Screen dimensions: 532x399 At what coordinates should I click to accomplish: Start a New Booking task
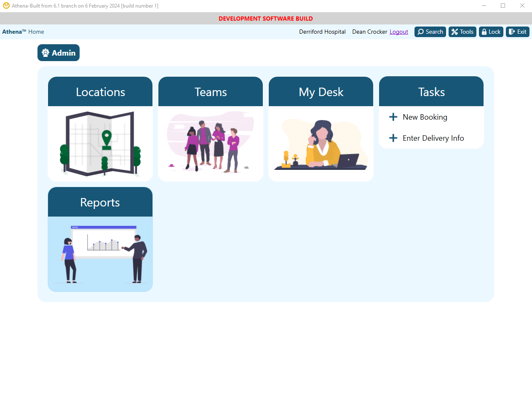click(425, 117)
